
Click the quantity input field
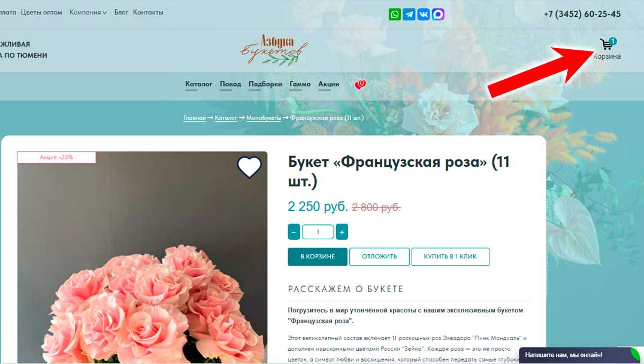[x=318, y=232]
